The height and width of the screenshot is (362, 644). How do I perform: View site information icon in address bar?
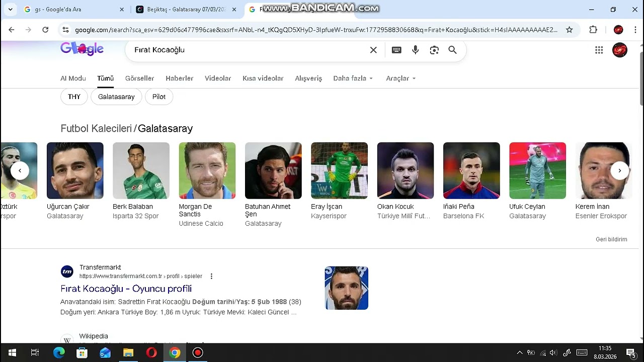pos(65,30)
